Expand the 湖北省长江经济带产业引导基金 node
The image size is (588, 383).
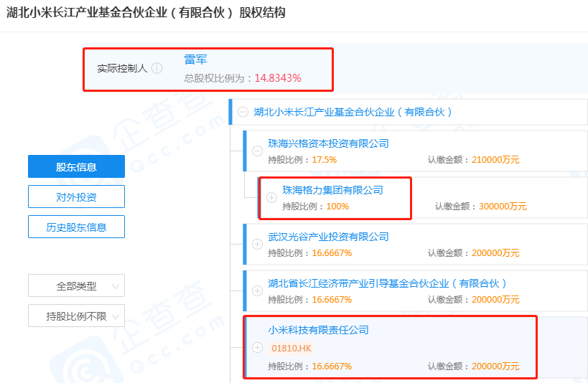pos(257,290)
